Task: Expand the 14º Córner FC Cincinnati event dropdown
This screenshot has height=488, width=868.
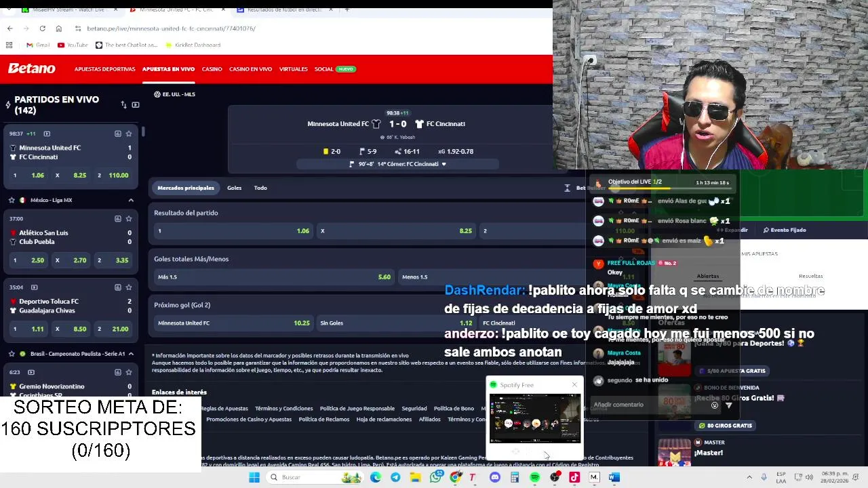Action: point(444,164)
